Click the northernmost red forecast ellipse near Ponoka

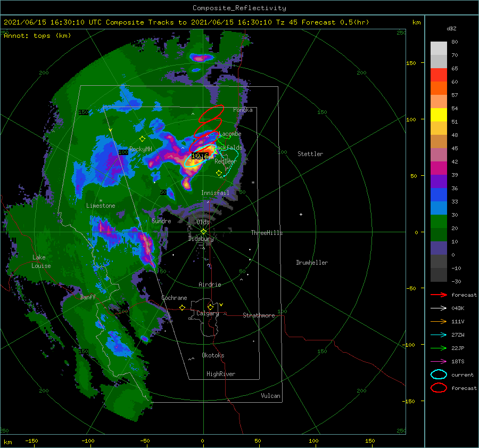(211, 113)
